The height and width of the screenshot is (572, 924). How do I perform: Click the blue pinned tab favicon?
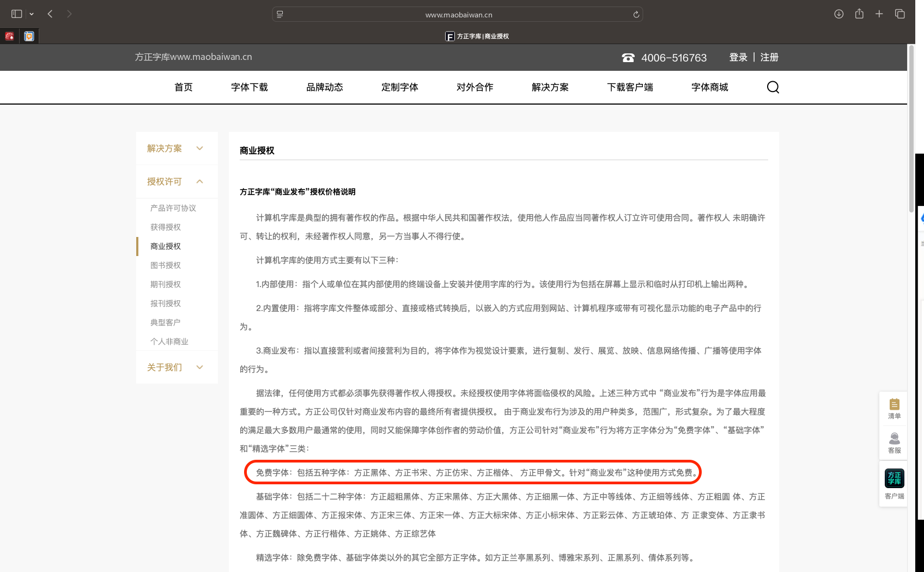[29, 36]
